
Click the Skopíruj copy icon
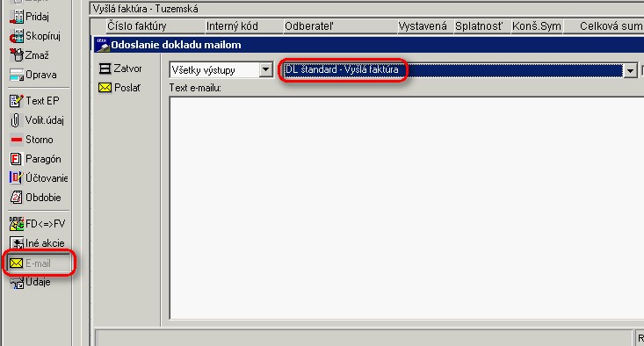point(17,36)
